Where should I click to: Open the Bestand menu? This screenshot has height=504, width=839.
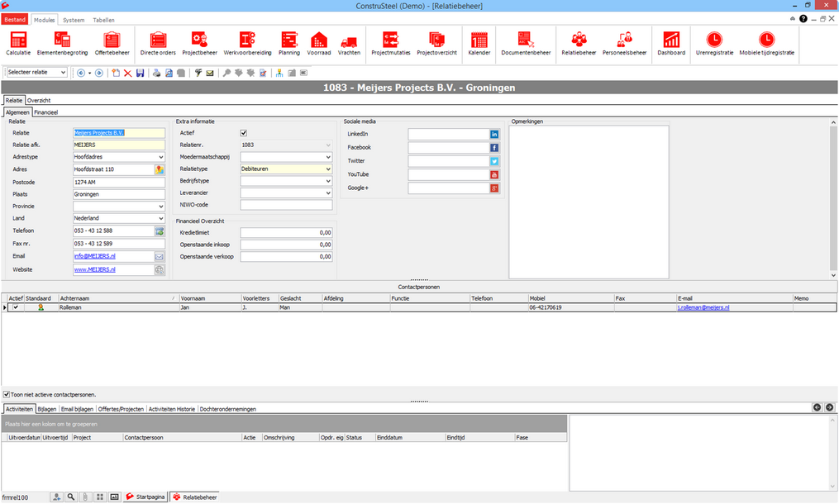[14, 20]
